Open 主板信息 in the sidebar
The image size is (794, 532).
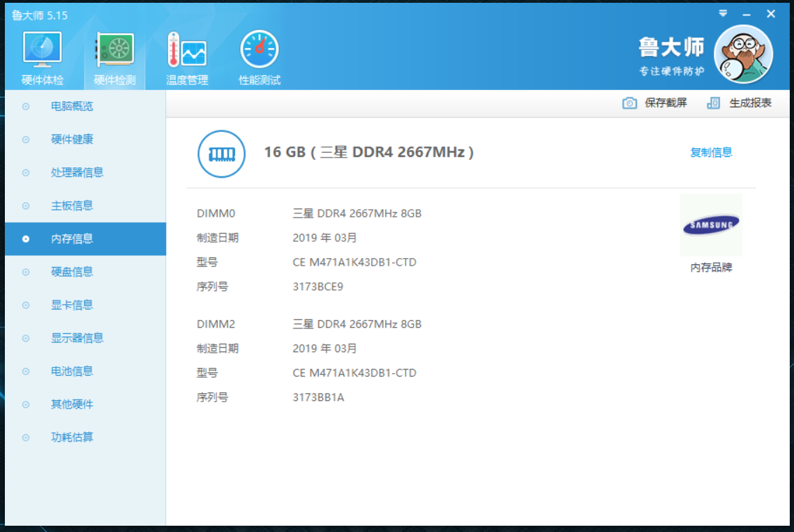click(x=86, y=206)
